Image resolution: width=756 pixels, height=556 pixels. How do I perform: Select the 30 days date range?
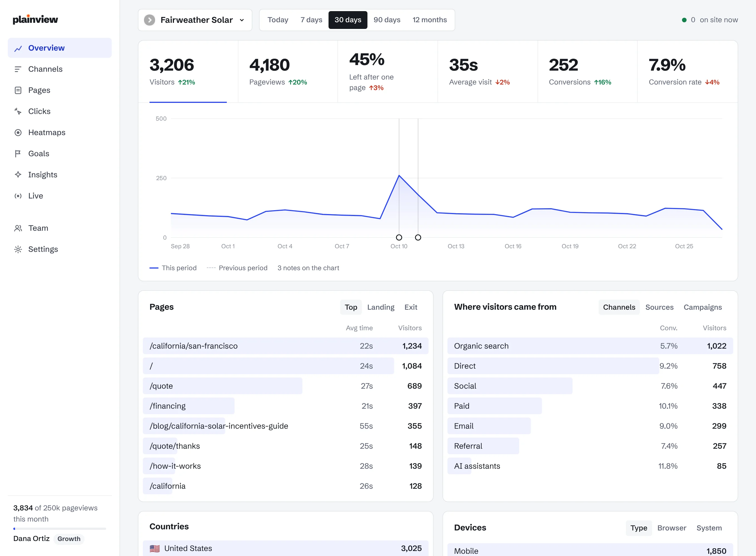tap(348, 20)
